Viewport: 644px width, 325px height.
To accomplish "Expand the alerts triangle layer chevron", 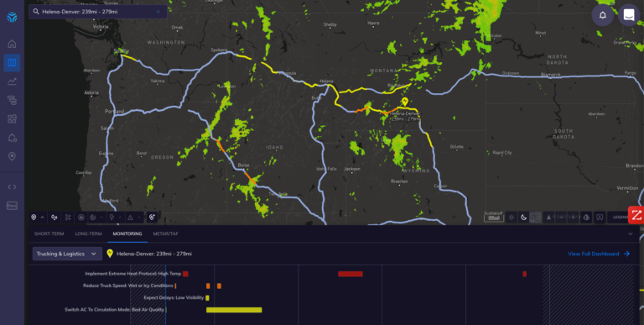I will (139, 218).
